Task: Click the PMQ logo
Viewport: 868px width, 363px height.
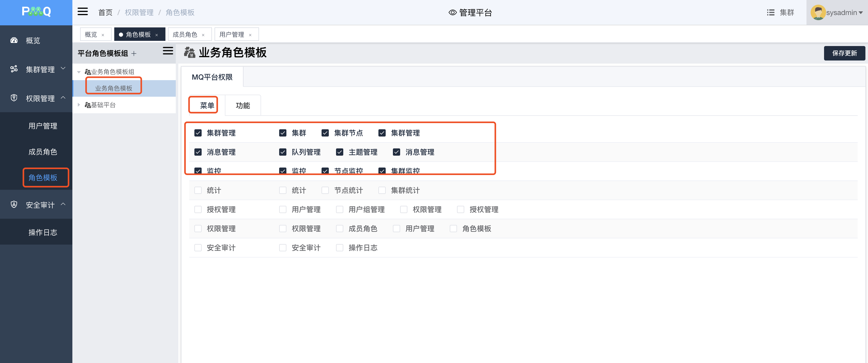Action: point(36,12)
